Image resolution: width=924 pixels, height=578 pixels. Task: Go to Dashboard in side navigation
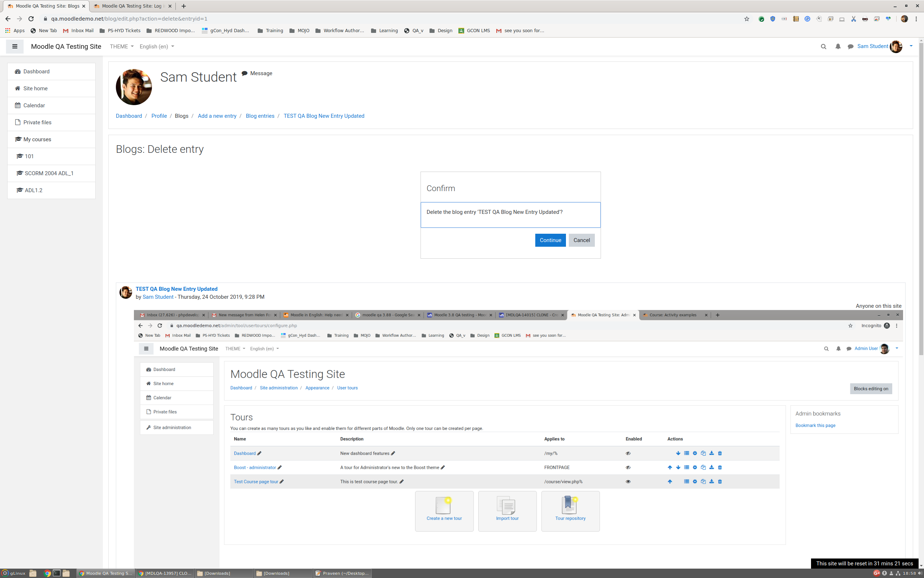pos(51,72)
